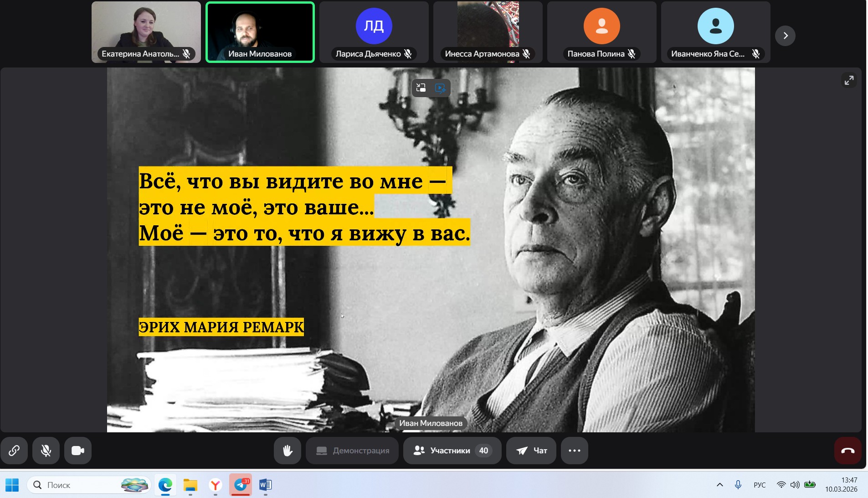Start screen sharing via Демонстрация button

point(352,451)
